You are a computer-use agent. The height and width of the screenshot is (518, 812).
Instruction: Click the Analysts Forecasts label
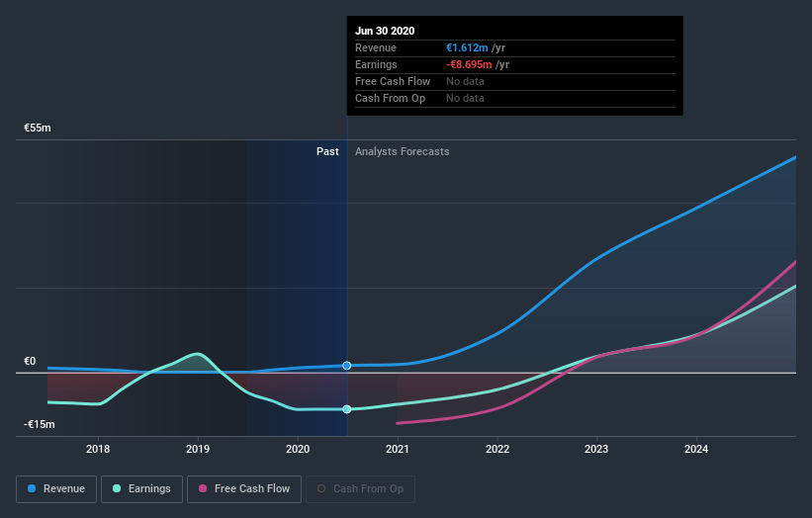click(x=403, y=151)
